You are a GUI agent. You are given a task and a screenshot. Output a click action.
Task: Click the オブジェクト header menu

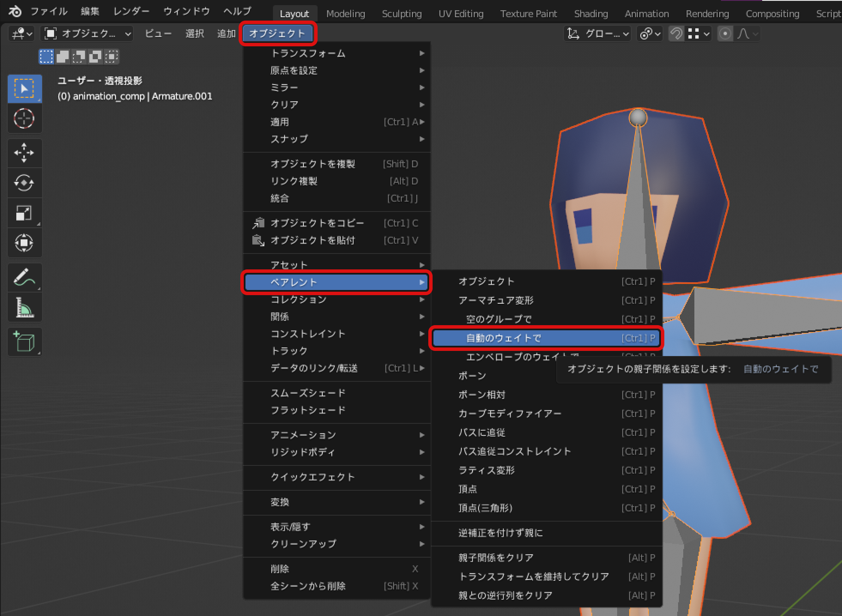point(277,33)
